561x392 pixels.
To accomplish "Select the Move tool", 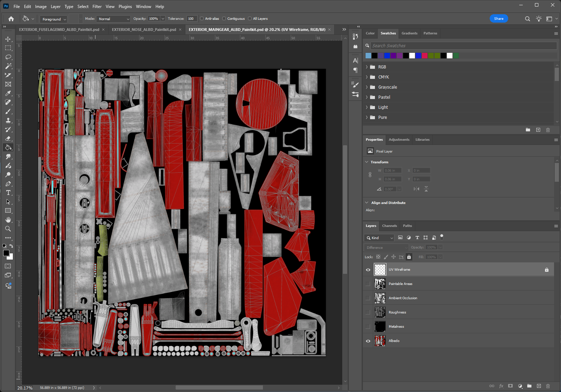I will (8, 39).
